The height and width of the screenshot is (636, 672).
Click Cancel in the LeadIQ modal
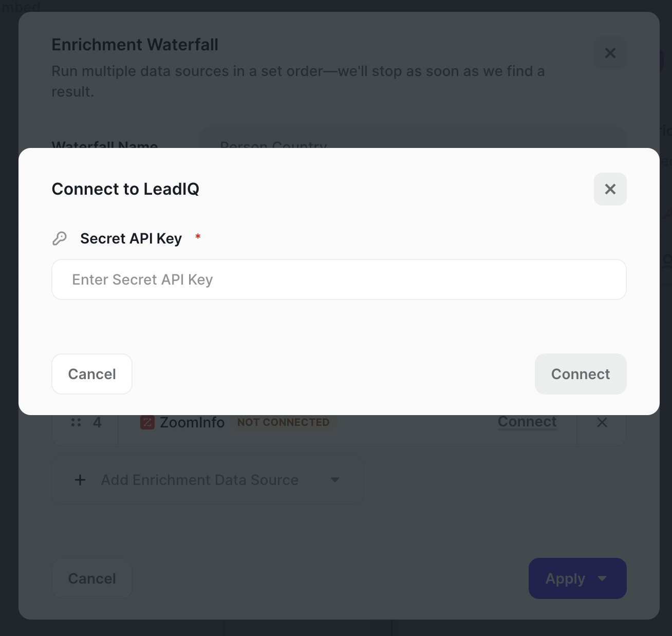coord(91,374)
